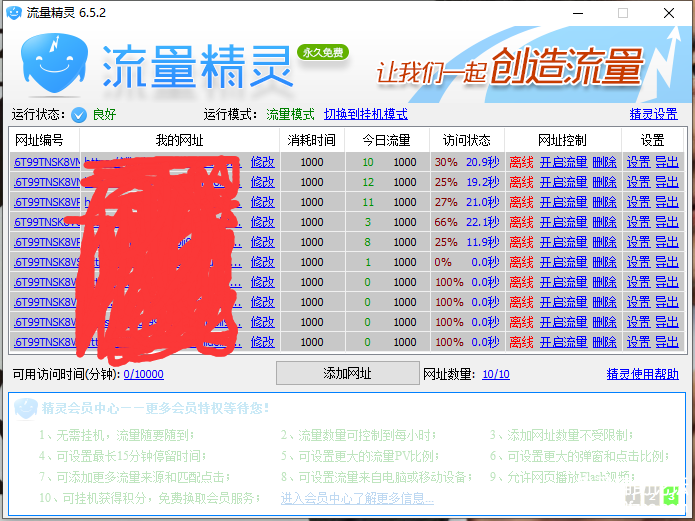Click 修改 in the 21.0秒 row
695x521 pixels.
click(263, 202)
